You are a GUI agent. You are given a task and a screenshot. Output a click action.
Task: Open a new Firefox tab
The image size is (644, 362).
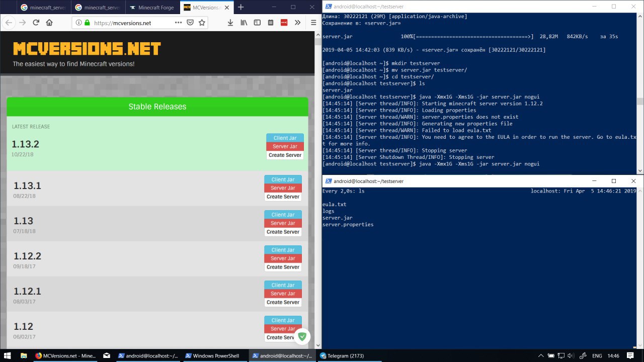[x=240, y=7]
